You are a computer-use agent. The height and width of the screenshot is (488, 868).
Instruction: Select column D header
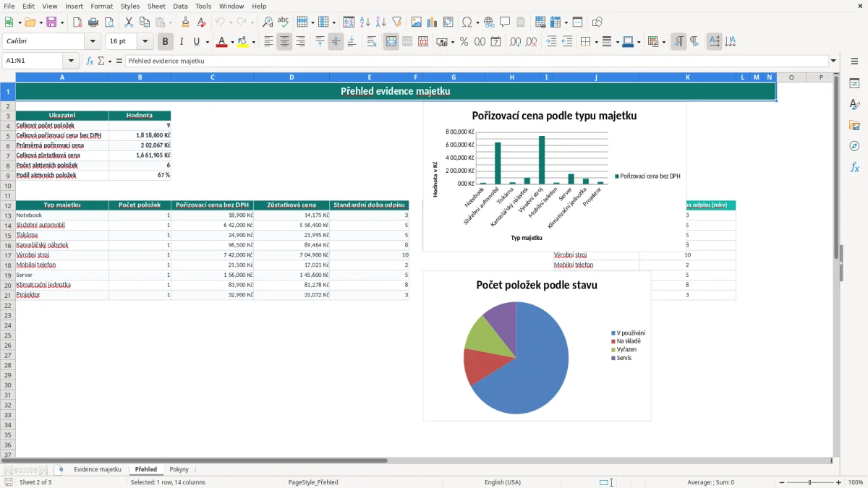pyautogui.click(x=292, y=77)
